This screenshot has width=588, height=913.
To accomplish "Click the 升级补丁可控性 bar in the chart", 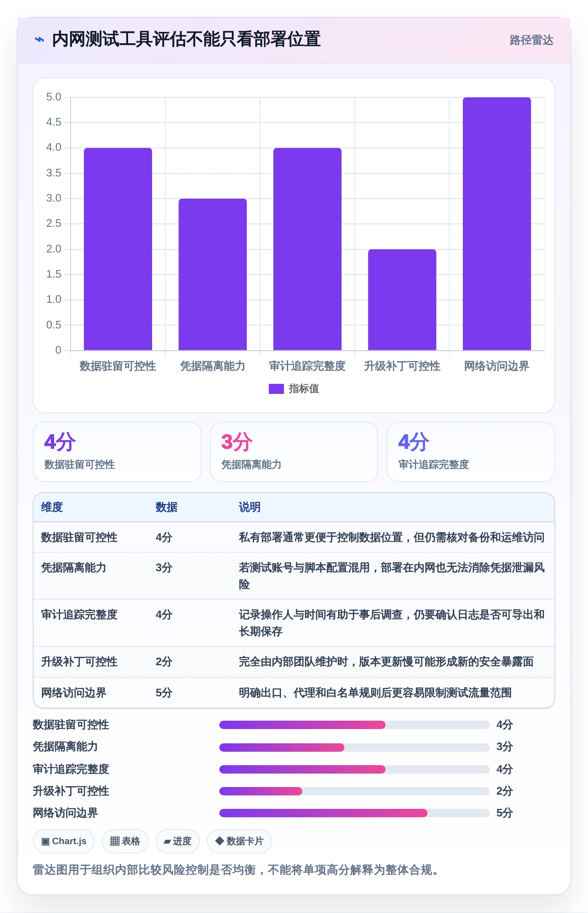I will pyautogui.click(x=402, y=300).
